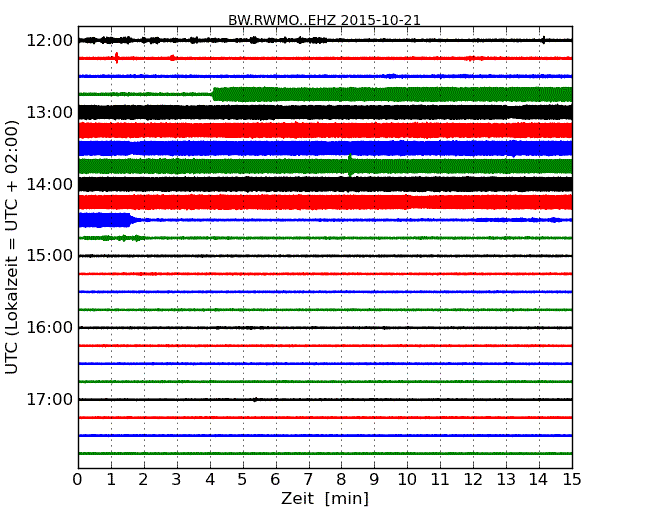The height and width of the screenshot is (520, 650).
Task: Click the thick black trace at 14:00
Action: 325,184
